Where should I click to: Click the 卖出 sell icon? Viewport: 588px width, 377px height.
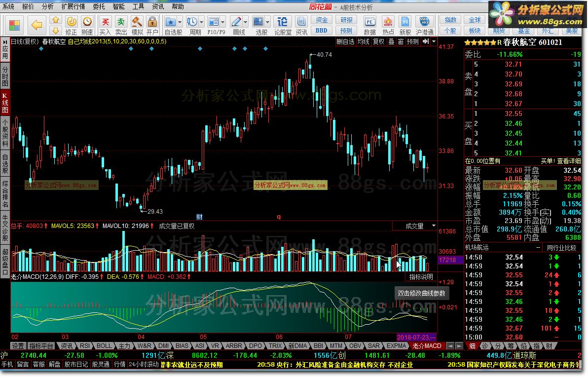coord(121,25)
